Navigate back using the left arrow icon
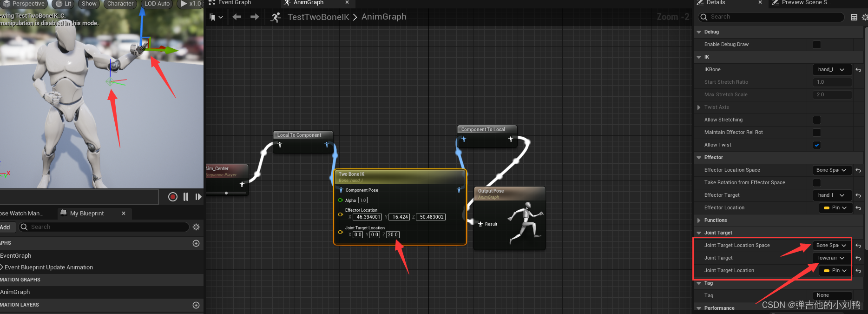This screenshot has width=868, height=314. pyautogui.click(x=237, y=17)
